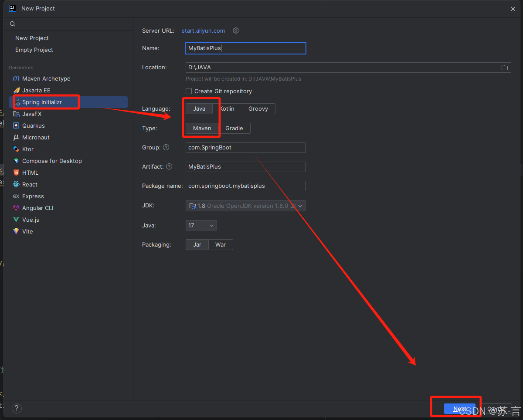The width and height of the screenshot is (523, 420).
Task: Enable Create Git repository checkbox
Action: 189,91
